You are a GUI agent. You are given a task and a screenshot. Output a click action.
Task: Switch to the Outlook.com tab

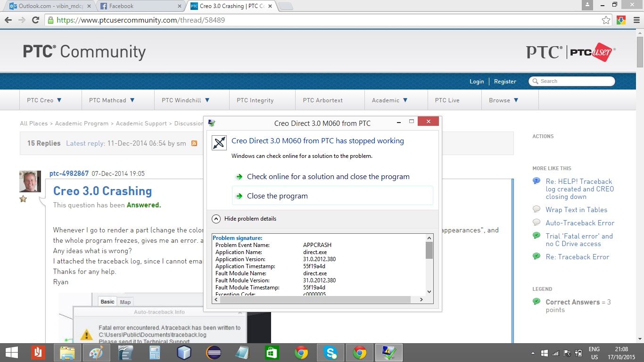[50, 6]
